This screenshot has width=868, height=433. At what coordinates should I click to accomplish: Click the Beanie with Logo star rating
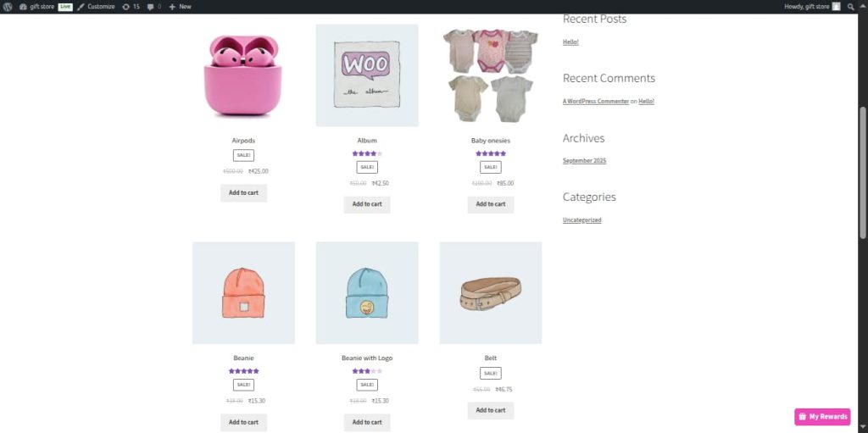(367, 371)
